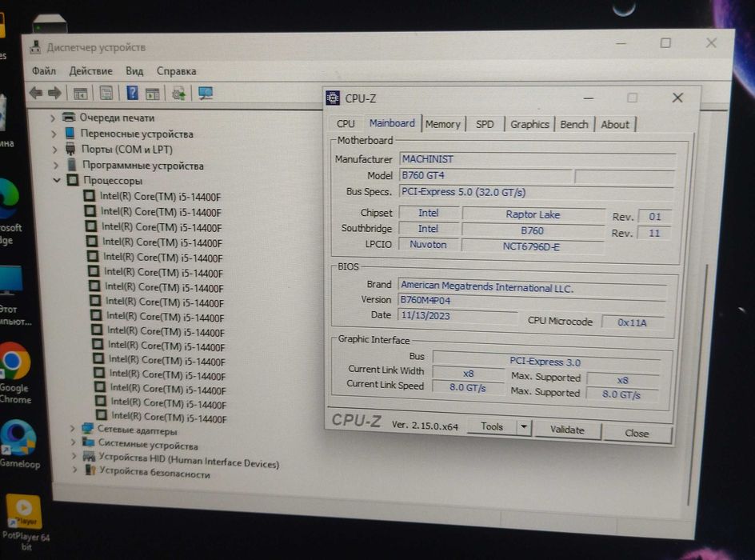This screenshot has height=560, width=755.
Task: Click the Forward arrow in Device Manager toolbar
Action: (x=54, y=92)
